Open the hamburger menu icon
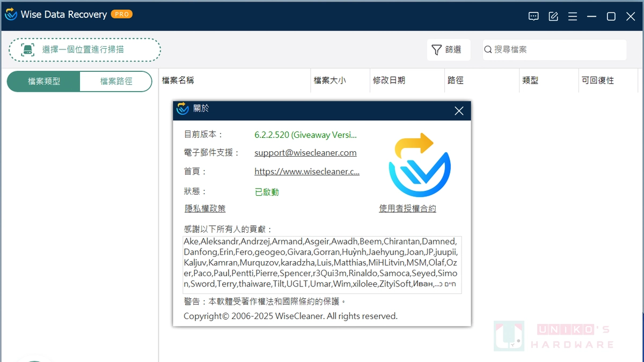Image resolution: width=644 pixels, height=362 pixels. (573, 17)
